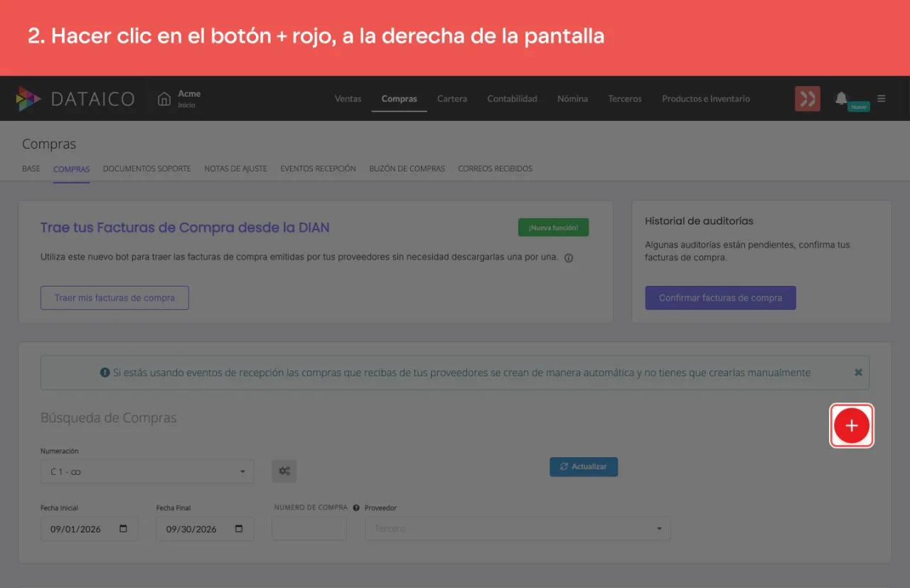Open the calendar picker of Fecha Final

pyautogui.click(x=239, y=529)
